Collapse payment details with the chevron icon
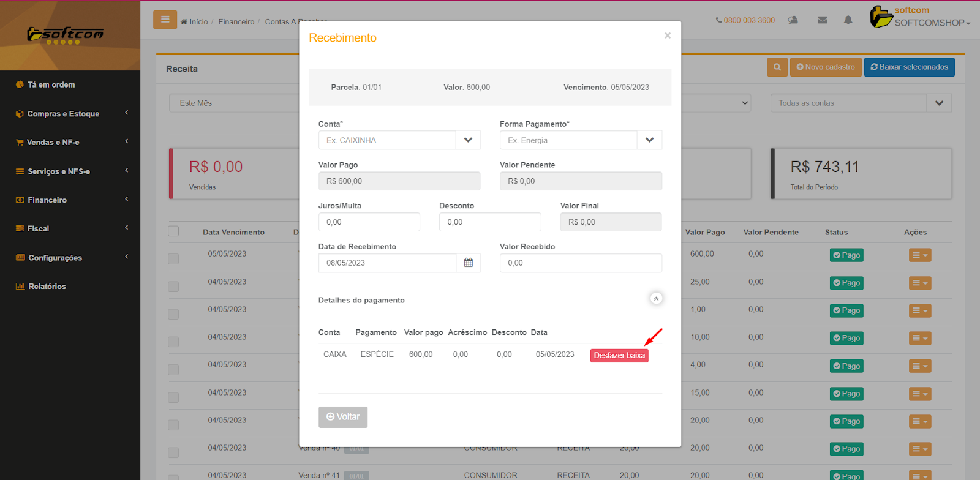 coord(656,299)
